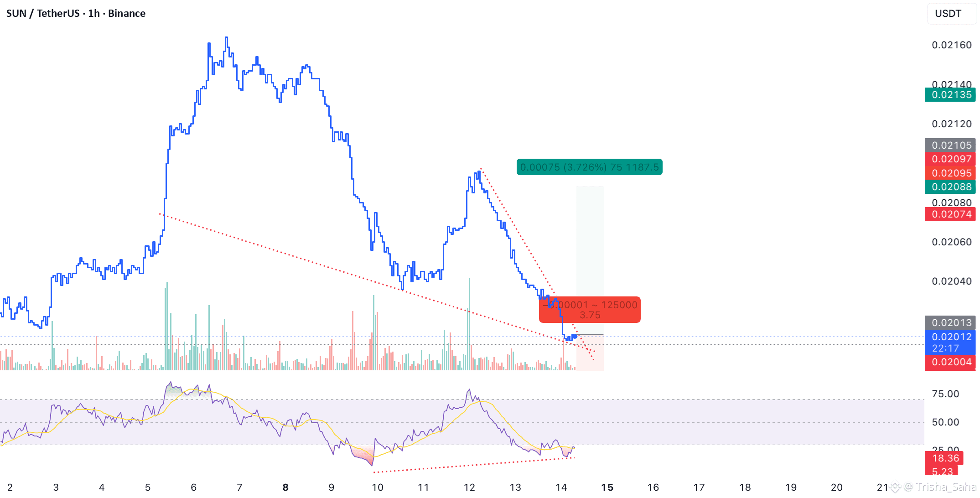Click the gray 0.02105 price label
This screenshot has width=980, height=498.
pos(950,145)
